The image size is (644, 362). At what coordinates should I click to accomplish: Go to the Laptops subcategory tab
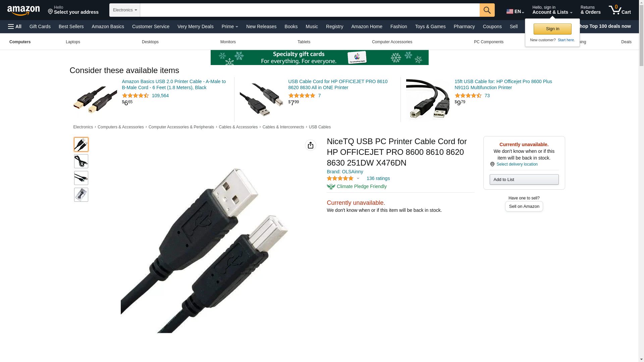pos(73,42)
